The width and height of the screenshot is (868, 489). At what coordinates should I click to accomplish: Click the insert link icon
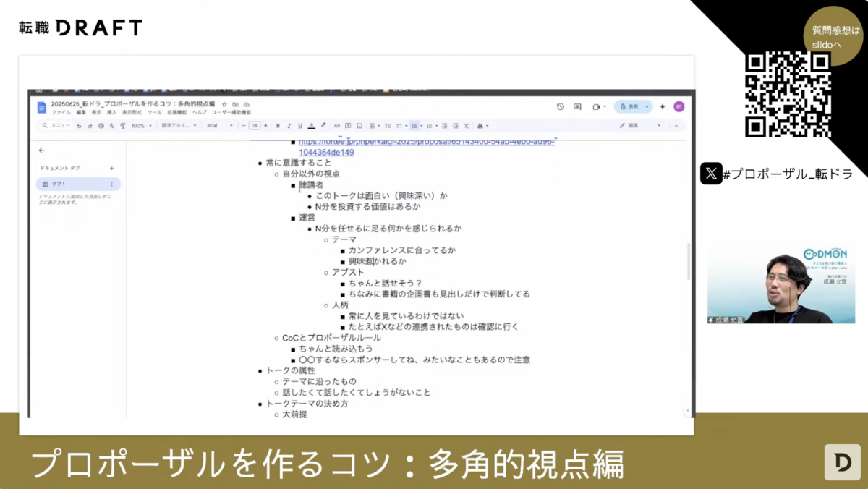(x=337, y=126)
